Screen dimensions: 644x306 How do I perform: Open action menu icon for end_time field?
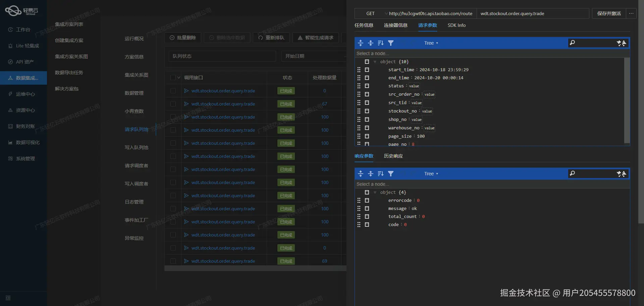[367, 78]
